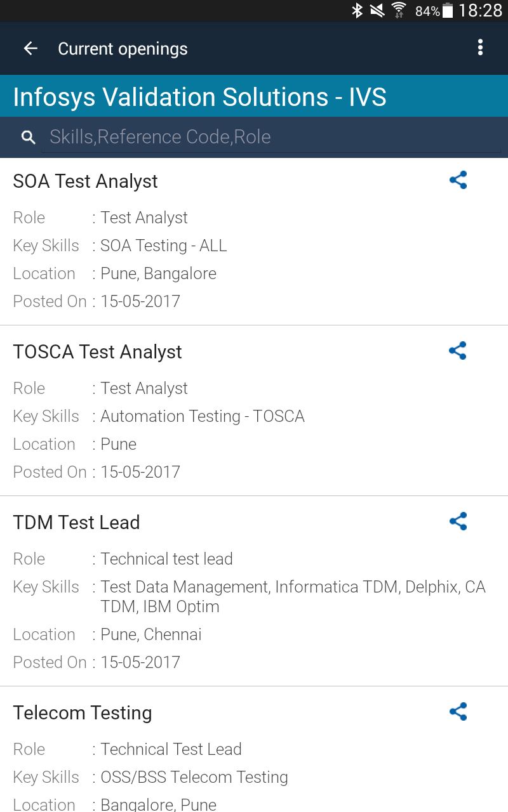This screenshot has width=508, height=812.
Task: Share the TDM Test Lead opening
Action: click(458, 521)
